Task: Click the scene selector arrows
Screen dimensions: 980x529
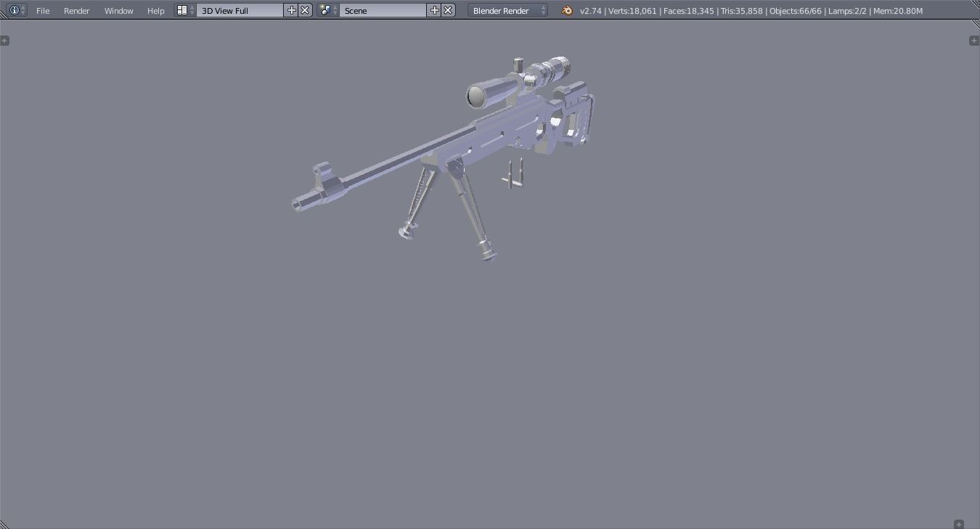Action: 334,10
